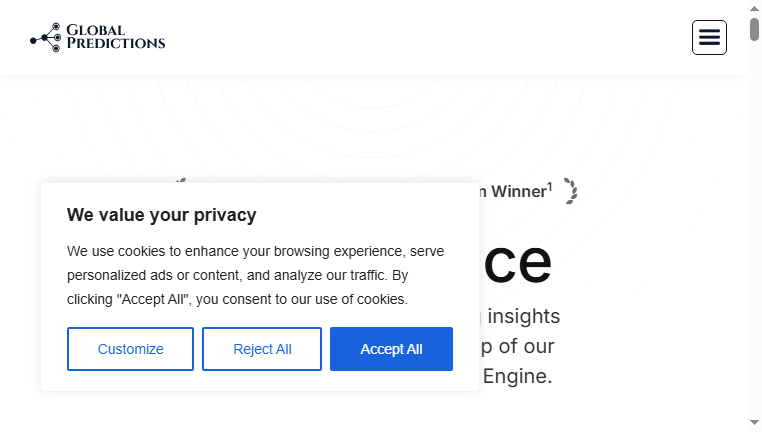The height and width of the screenshot is (432, 762).
Task: Consent to cookies with Accept All
Action: pyautogui.click(x=391, y=349)
